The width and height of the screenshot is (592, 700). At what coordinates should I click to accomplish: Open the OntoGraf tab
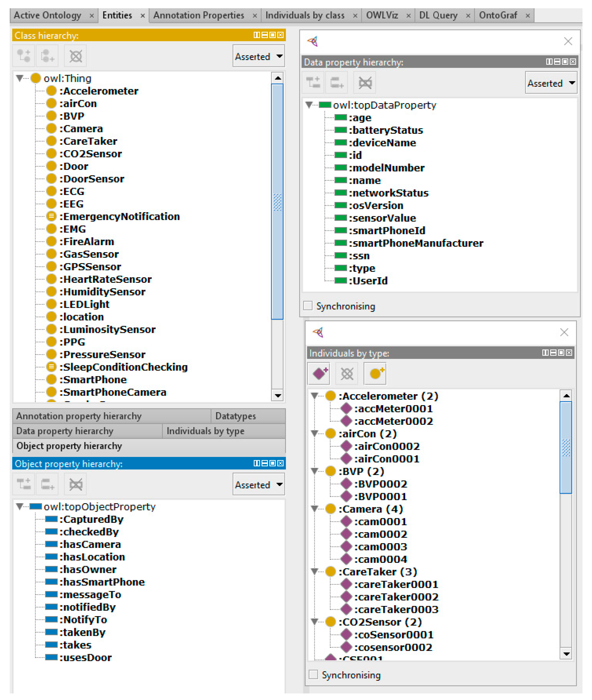pos(498,15)
